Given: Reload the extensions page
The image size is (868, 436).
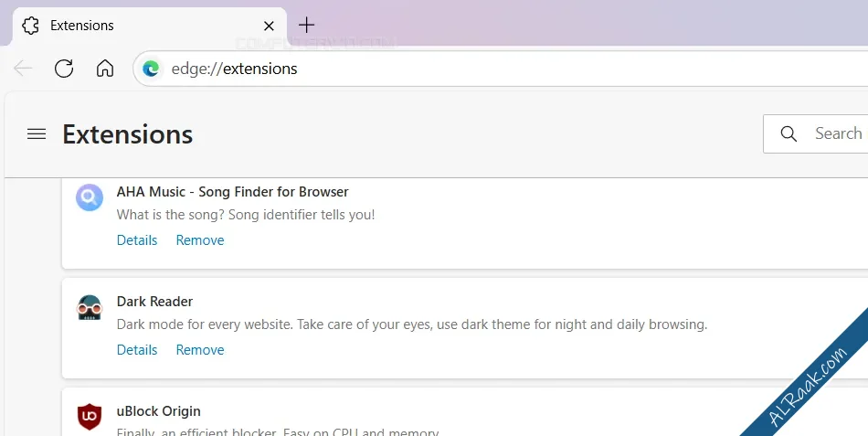Looking at the screenshot, I should pyautogui.click(x=64, y=69).
